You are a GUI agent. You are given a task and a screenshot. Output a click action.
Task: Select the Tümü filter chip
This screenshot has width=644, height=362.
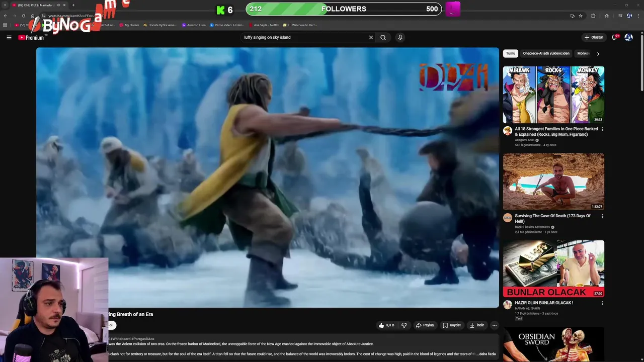(x=511, y=53)
